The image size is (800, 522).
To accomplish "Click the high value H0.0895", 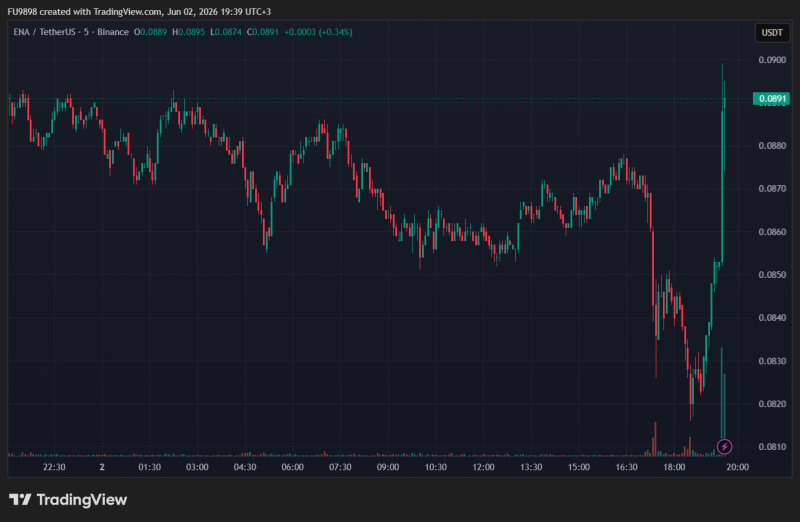I will (188, 32).
